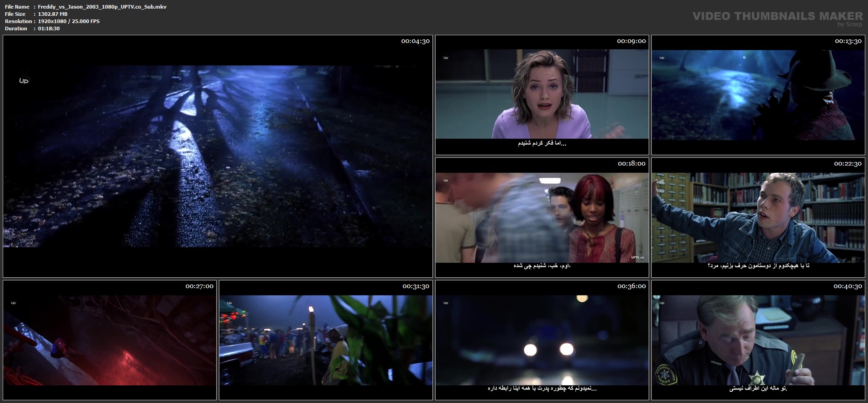Select the file size value 1302.87 MB
The height and width of the screenshot is (403, 868).
tap(53, 14)
